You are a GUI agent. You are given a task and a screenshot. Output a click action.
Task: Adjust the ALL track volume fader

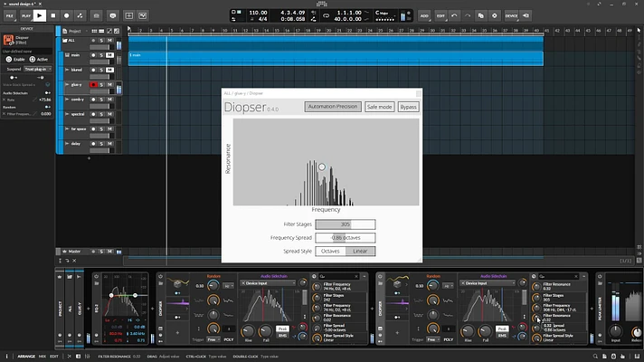click(x=99, y=47)
